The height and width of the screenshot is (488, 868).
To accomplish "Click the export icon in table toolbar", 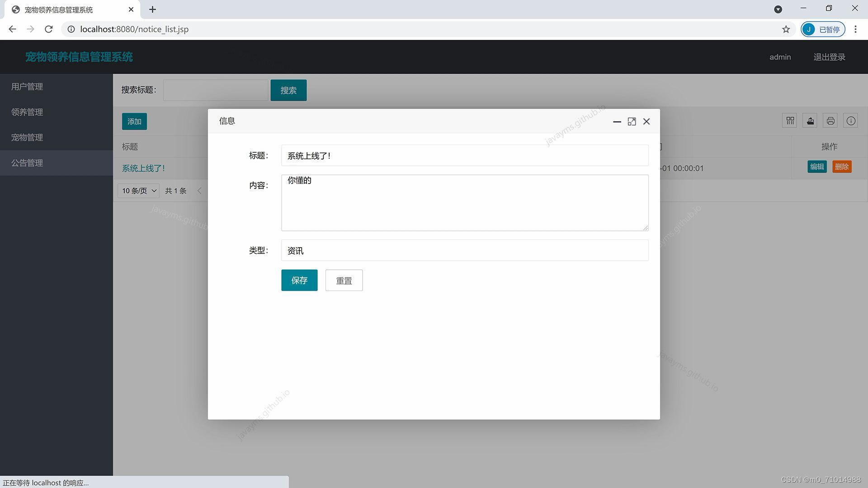I will [810, 121].
